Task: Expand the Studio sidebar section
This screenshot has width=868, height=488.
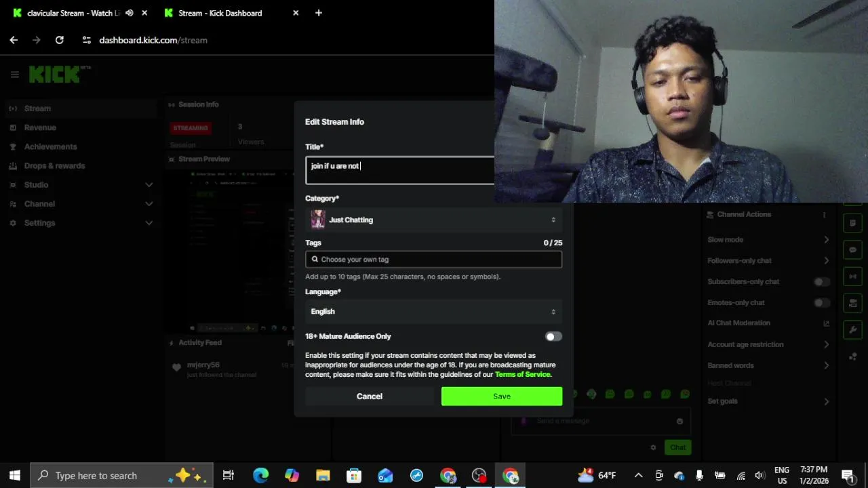Action: click(80, 184)
